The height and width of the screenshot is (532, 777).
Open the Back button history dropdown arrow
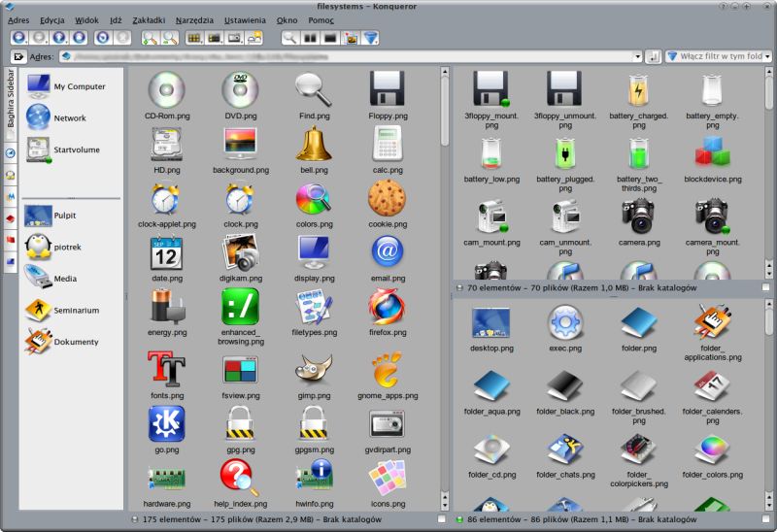[x=26, y=43]
